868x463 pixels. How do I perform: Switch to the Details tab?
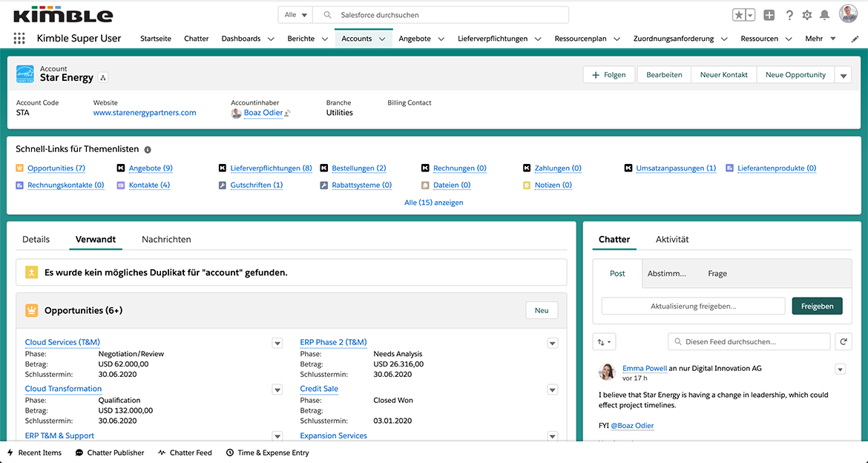tap(36, 239)
